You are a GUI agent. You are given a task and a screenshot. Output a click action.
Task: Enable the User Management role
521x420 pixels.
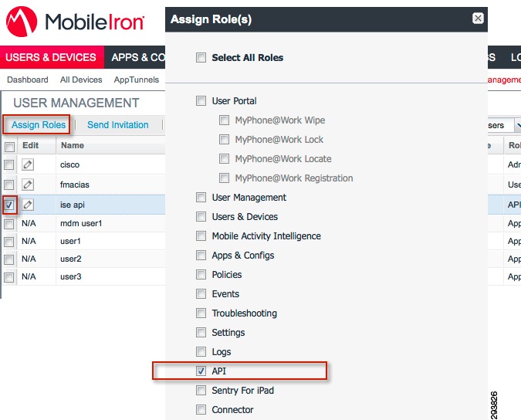coord(201,197)
